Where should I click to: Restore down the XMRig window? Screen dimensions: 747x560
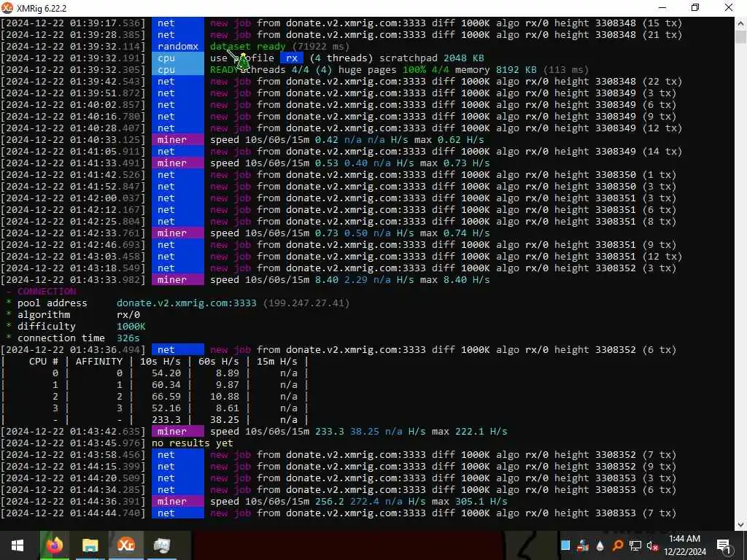(695, 7)
